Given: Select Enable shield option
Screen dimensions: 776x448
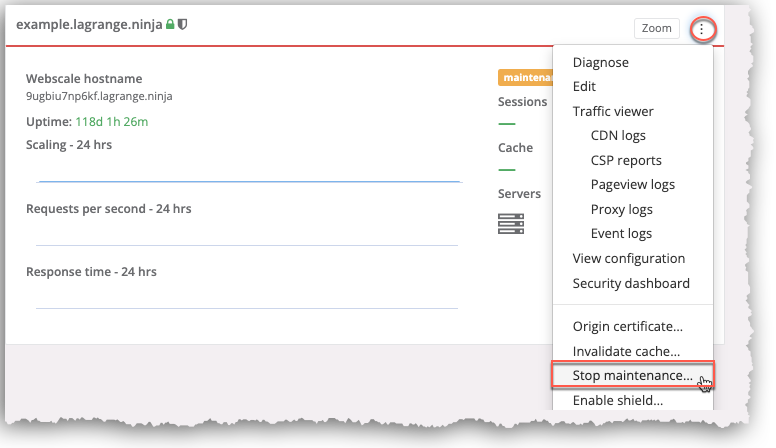Looking at the screenshot, I should pos(617,400).
